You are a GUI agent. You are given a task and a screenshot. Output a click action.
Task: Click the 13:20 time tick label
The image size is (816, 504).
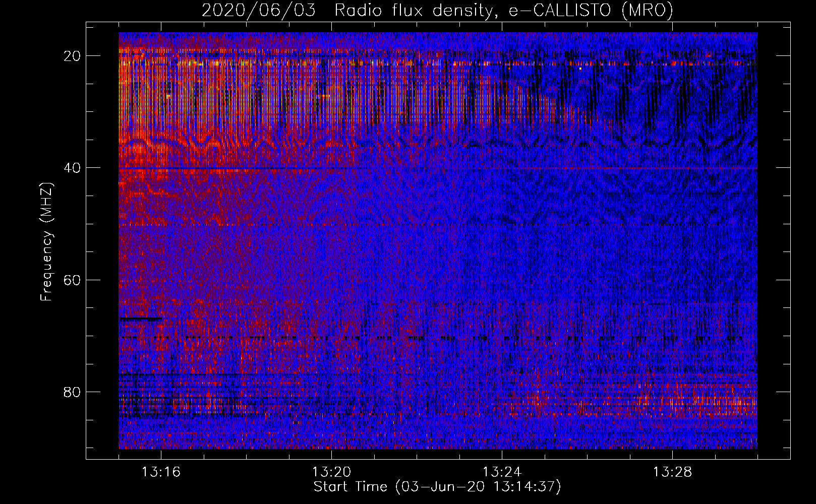pos(331,472)
